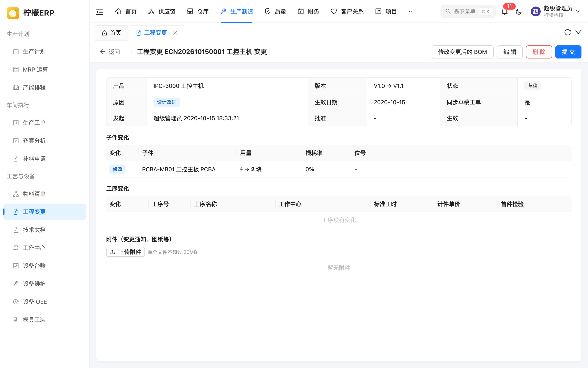
Task: Open the 超级管理员 user dropdown
Action: (556, 11)
